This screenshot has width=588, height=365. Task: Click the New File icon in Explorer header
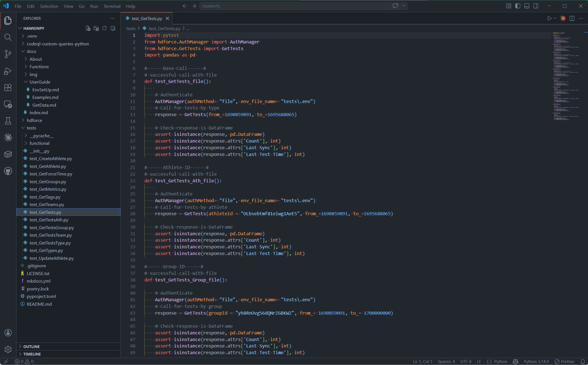pos(88,28)
